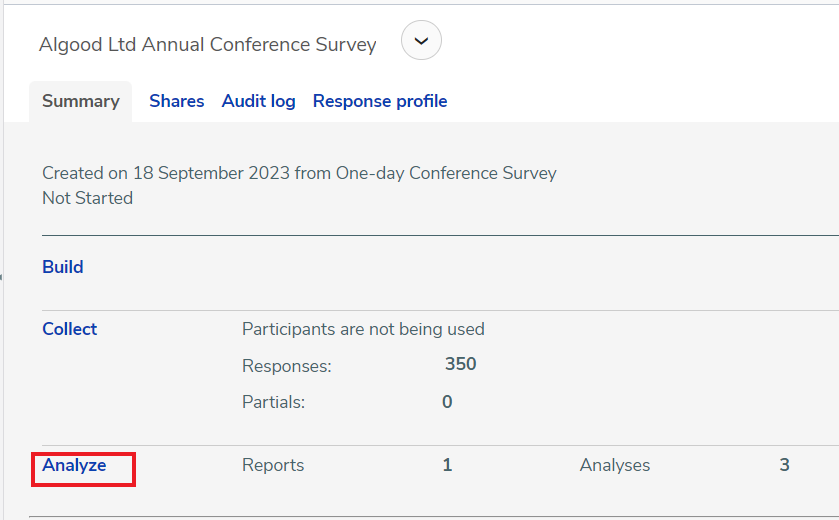The height and width of the screenshot is (520, 839).
Task: Select the Analyses label in Analyze row
Action: point(615,465)
